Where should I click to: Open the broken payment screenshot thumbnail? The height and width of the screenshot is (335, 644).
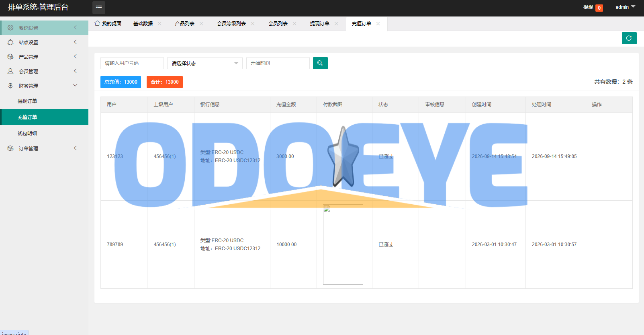coord(343,245)
